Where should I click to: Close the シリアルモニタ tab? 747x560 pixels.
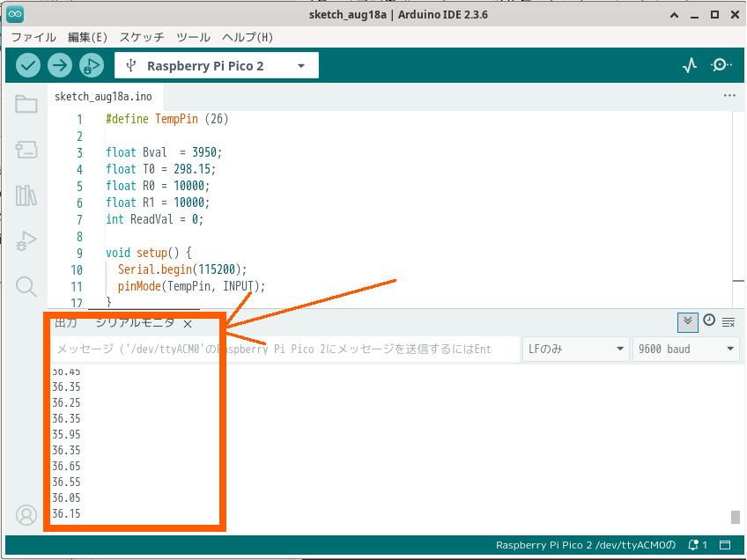point(188,324)
